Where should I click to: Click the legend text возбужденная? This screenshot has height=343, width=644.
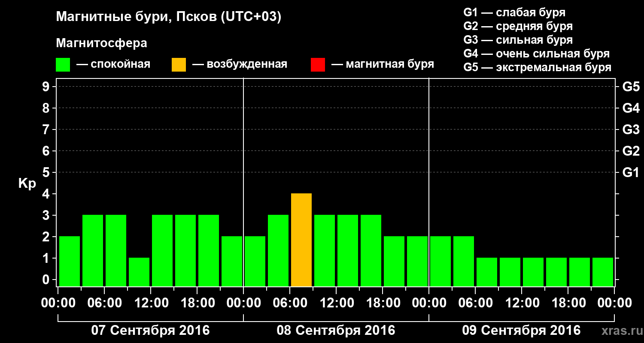coord(247,65)
